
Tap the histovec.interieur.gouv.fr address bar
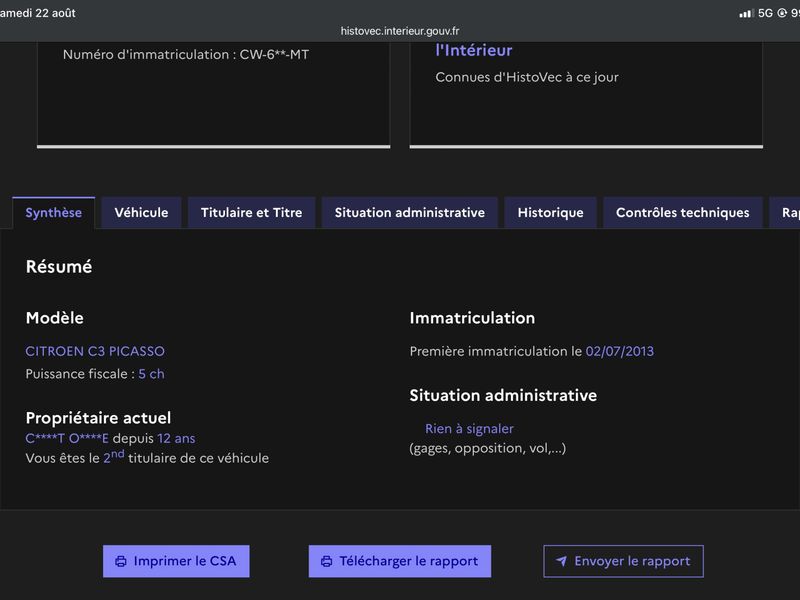400,31
